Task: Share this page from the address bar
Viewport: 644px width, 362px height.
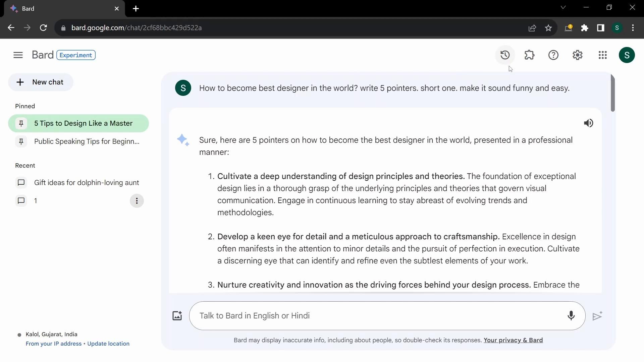Action: coord(532,28)
